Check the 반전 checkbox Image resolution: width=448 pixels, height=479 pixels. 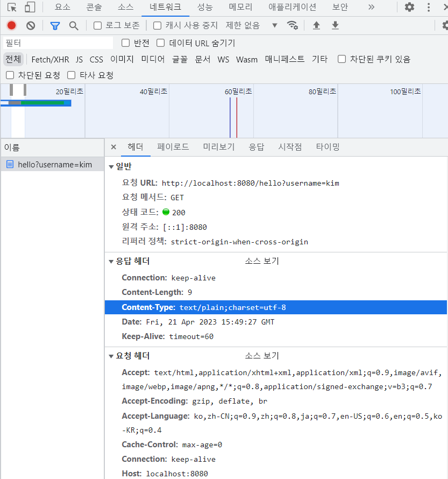tap(125, 43)
